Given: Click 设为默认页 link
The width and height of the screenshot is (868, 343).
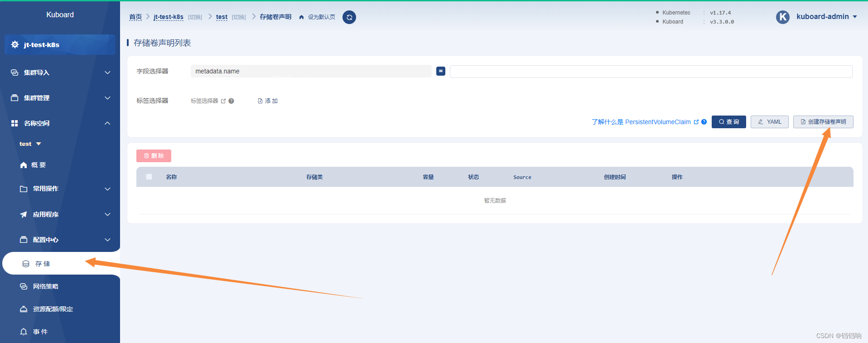Looking at the screenshot, I should [322, 17].
